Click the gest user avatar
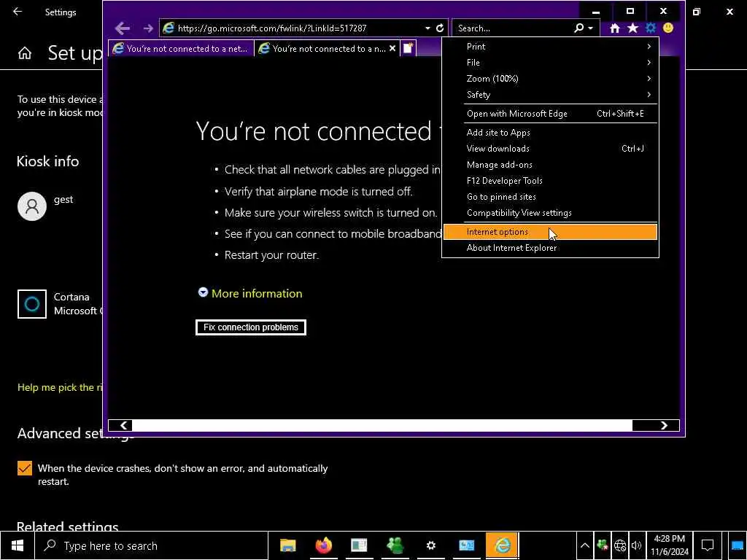 [32, 206]
